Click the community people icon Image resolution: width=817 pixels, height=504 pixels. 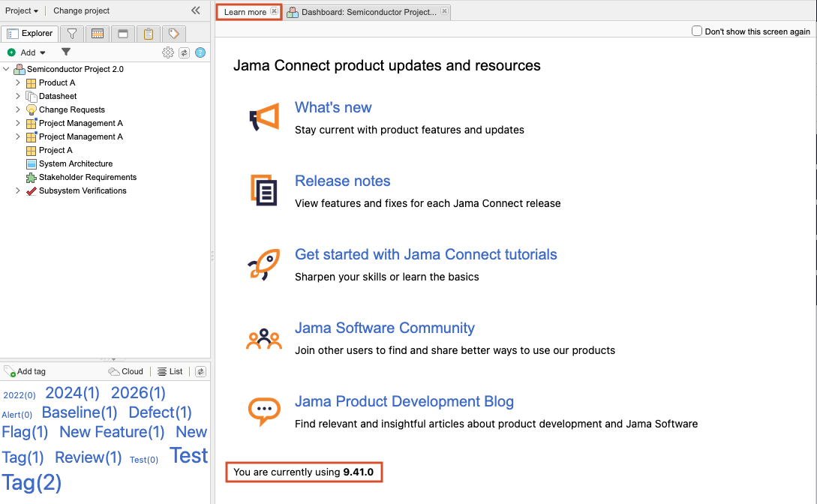coord(263,339)
